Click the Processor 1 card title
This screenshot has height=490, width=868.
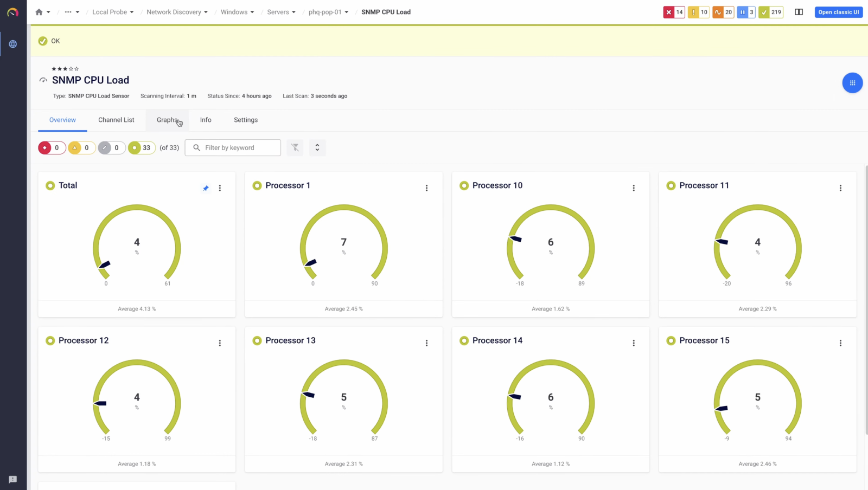[288, 185]
